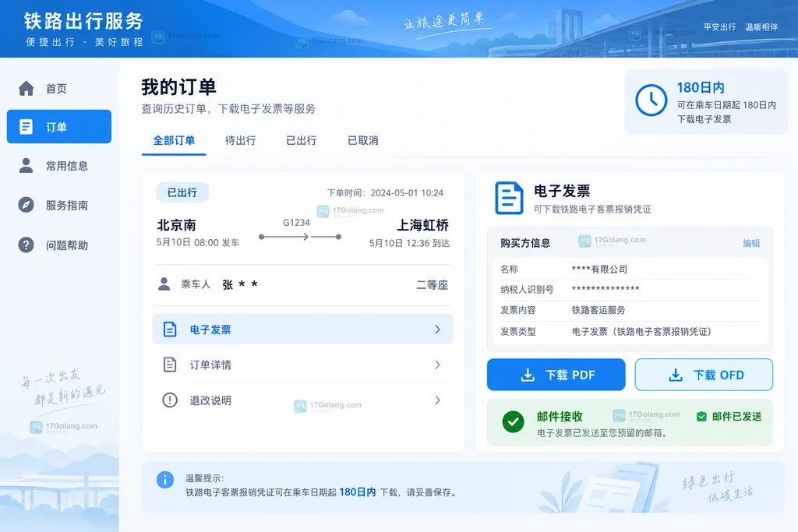Open 常用信息 in the sidebar
The width and height of the screenshot is (798, 532).
pyautogui.click(x=59, y=166)
